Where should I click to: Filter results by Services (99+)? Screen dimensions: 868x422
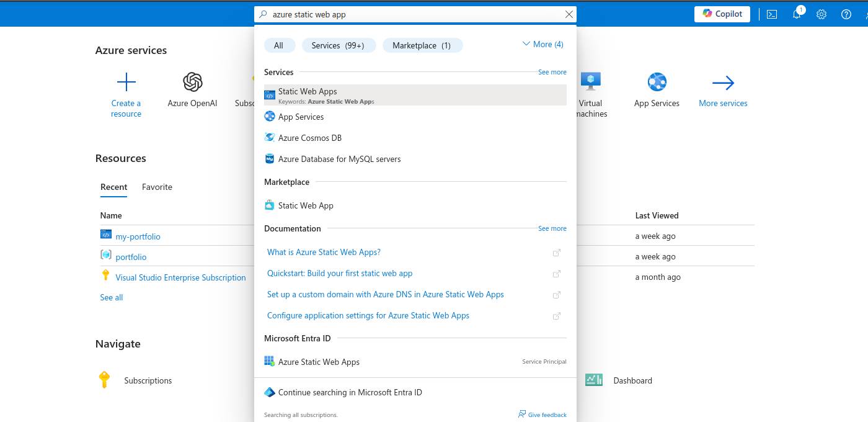(338, 45)
